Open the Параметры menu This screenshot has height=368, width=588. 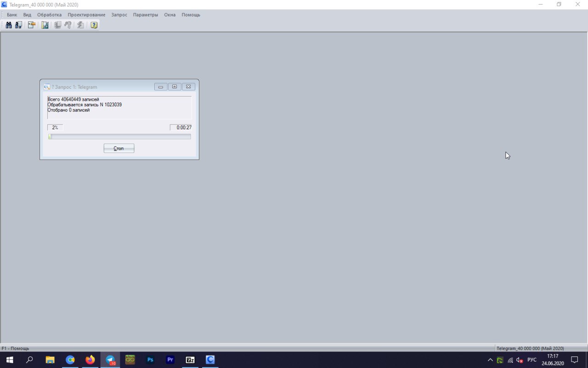click(146, 15)
